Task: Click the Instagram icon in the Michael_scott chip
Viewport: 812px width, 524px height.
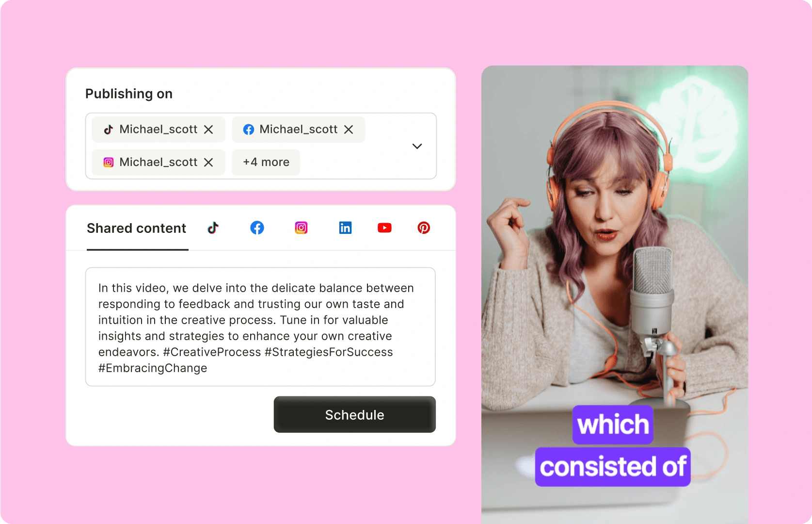Action: (x=109, y=163)
